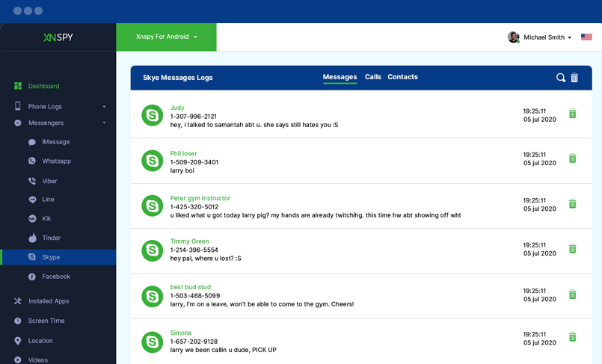The height and width of the screenshot is (364, 602).
Task: Click the Peter gym instructor contact name
Action: 200,198
